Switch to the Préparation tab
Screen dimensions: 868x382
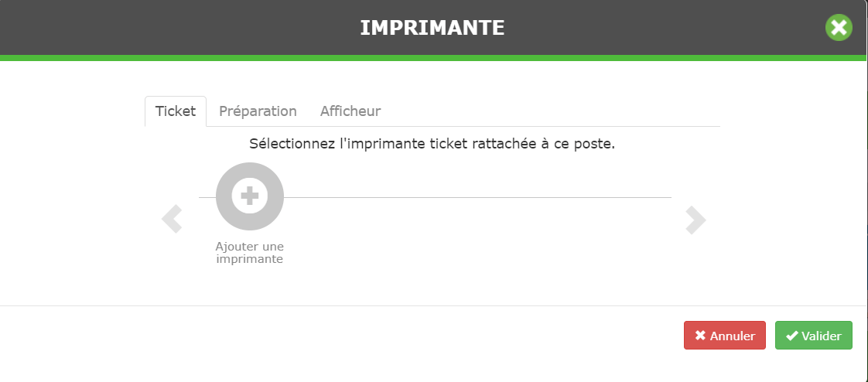258,111
